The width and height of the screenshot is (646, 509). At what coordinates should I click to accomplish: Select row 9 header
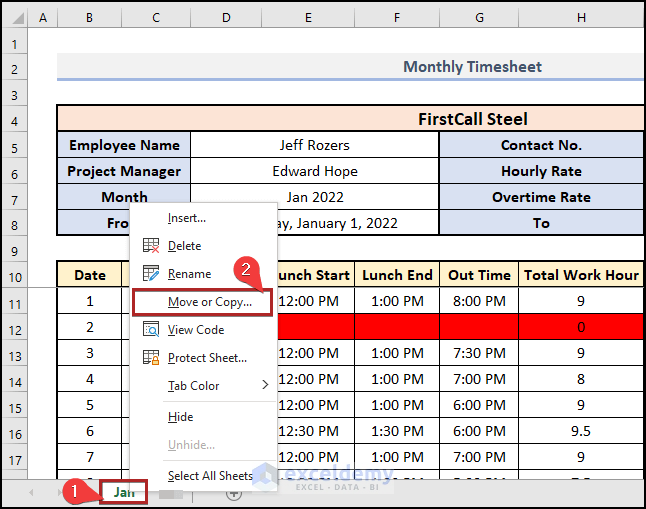point(15,251)
